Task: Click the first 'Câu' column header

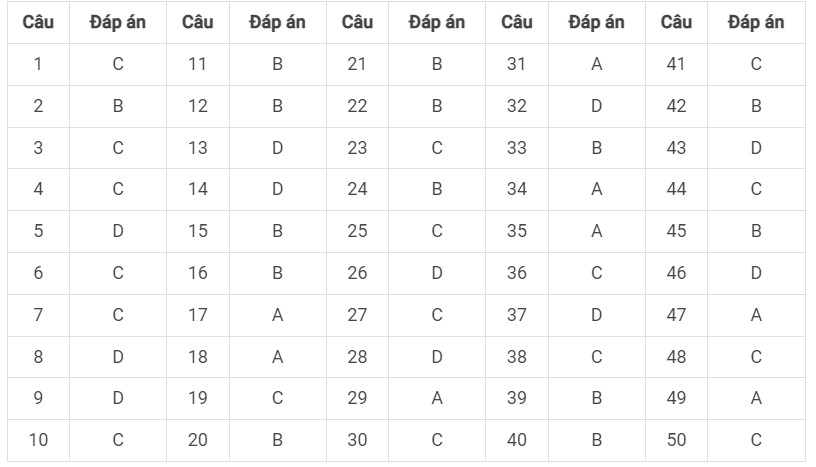Action: click(x=39, y=22)
